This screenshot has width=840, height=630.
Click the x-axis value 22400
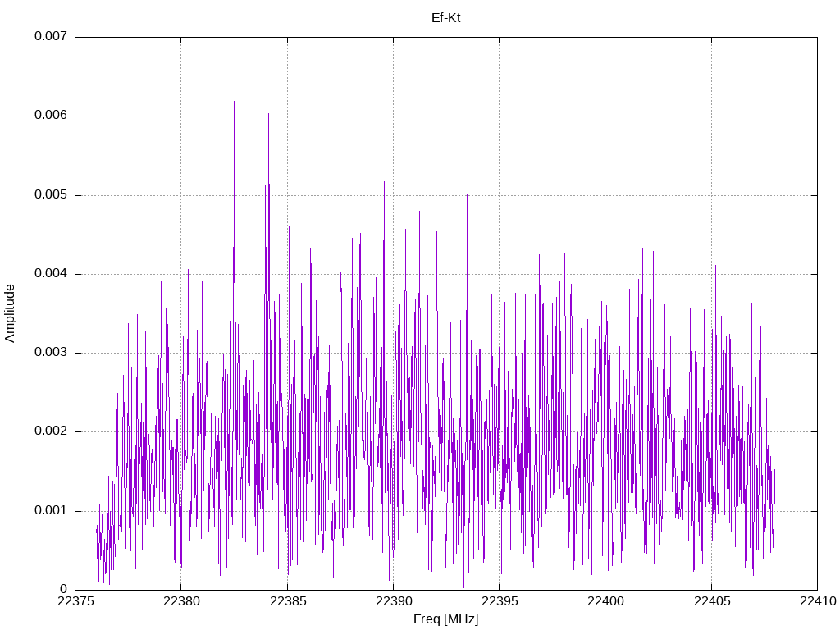coord(605,601)
